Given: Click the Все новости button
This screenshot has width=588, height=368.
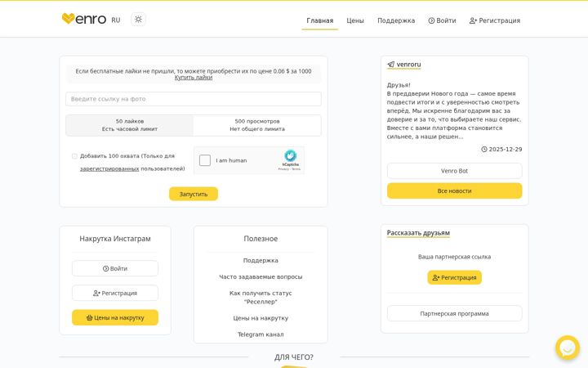Looking at the screenshot, I should click(x=455, y=191).
